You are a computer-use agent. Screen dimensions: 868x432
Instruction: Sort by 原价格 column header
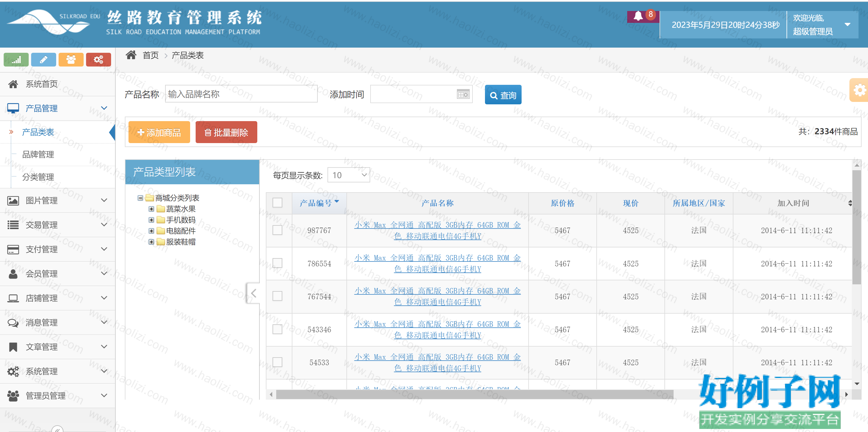[562, 203]
